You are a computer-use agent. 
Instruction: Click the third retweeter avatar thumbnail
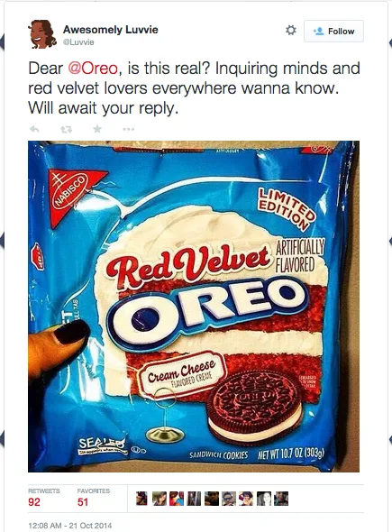click(177, 499)
